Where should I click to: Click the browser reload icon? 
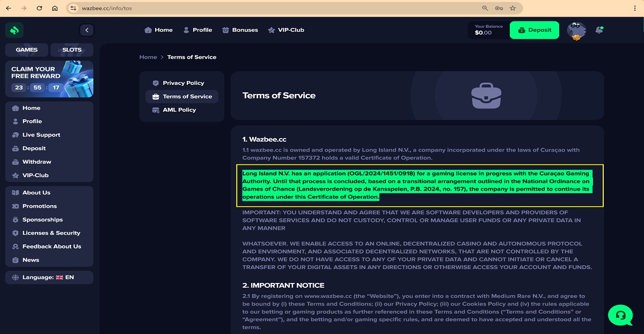[39, 8]
